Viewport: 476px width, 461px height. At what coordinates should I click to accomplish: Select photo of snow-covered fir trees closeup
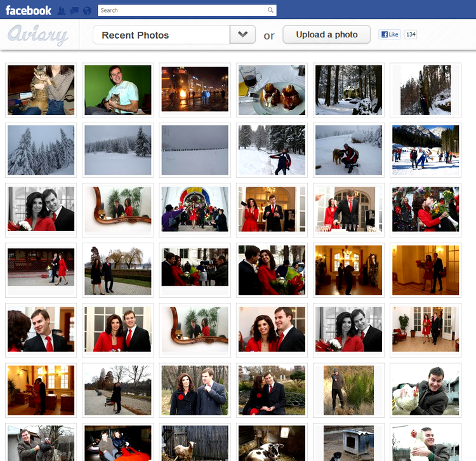(41, 150)
